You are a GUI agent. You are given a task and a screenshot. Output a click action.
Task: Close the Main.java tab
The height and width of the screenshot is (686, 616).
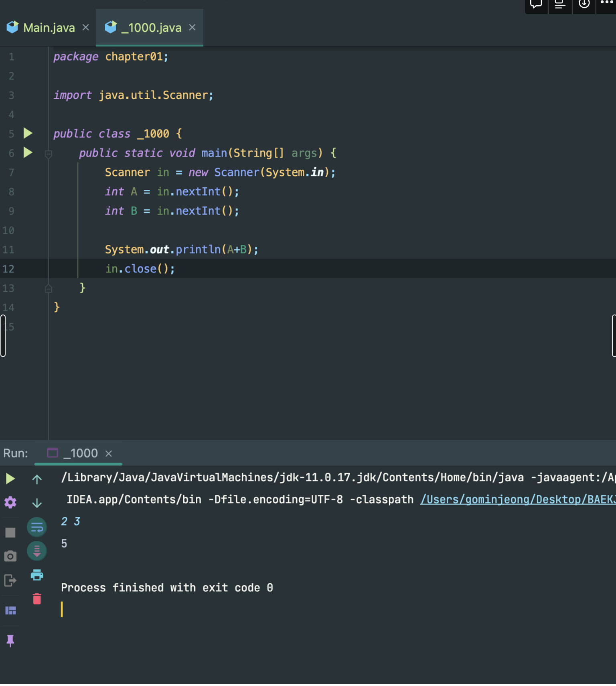click(x=85, y=27)
